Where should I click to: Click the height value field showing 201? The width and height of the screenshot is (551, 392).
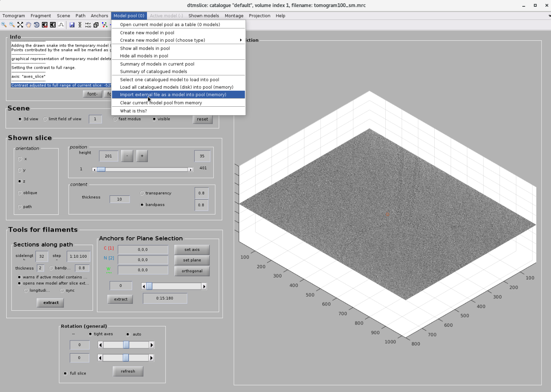pos(109,156)
